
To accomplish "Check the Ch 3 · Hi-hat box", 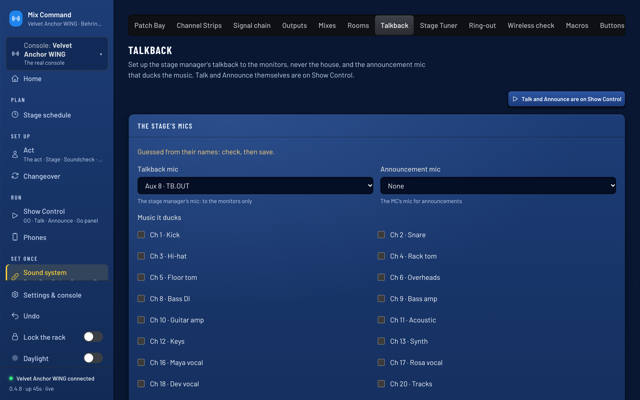I will [x=141, y=256].
